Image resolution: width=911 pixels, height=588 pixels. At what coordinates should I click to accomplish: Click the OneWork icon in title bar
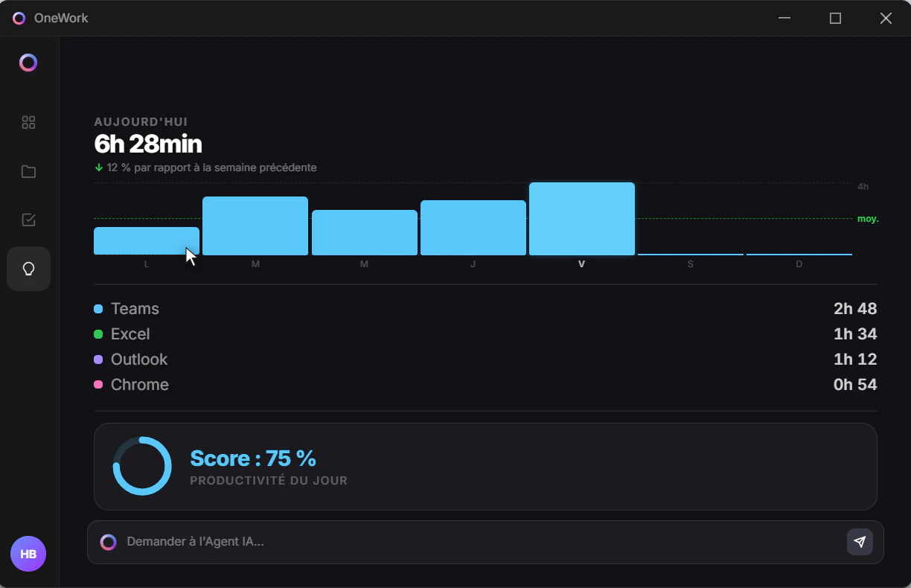pyautogui.click(x=19, y=18)
